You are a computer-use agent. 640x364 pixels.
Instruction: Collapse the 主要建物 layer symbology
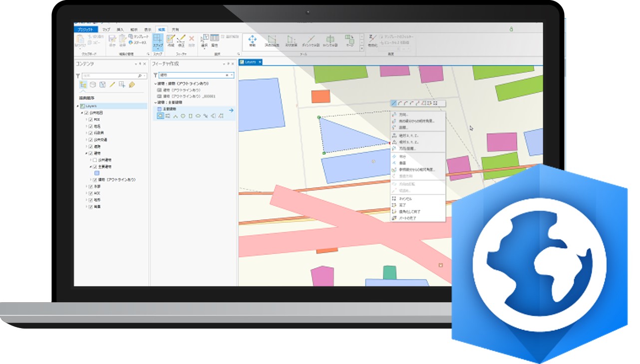tap(90, 167)
